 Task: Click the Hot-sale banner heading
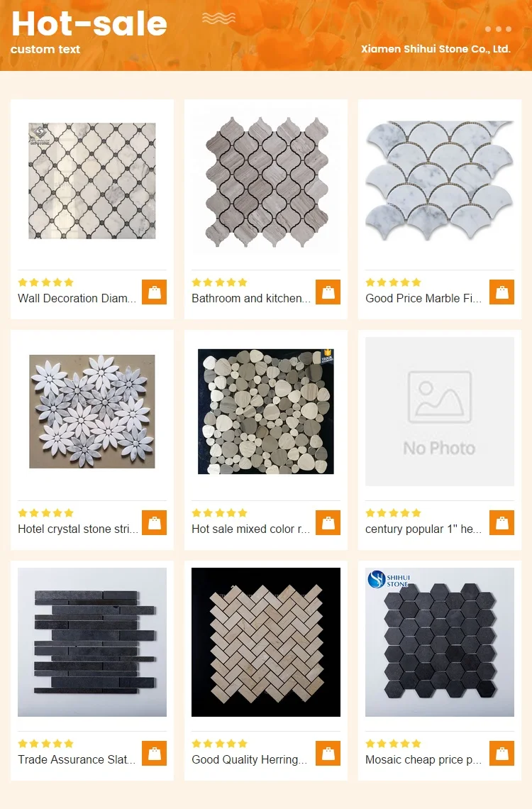89,23
